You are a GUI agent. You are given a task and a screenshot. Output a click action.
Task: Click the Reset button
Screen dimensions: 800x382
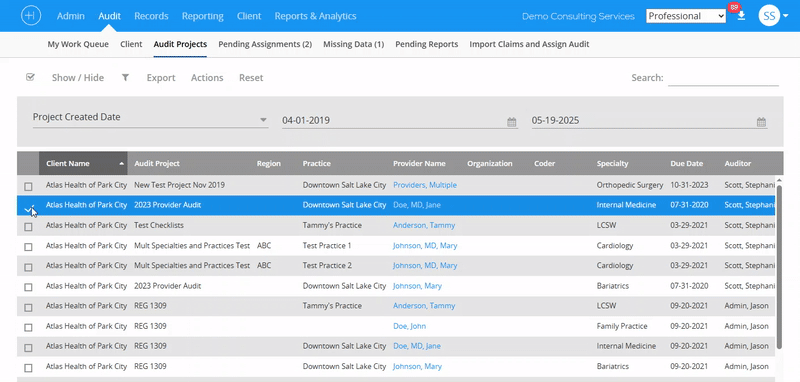click(x=251, y=78)
